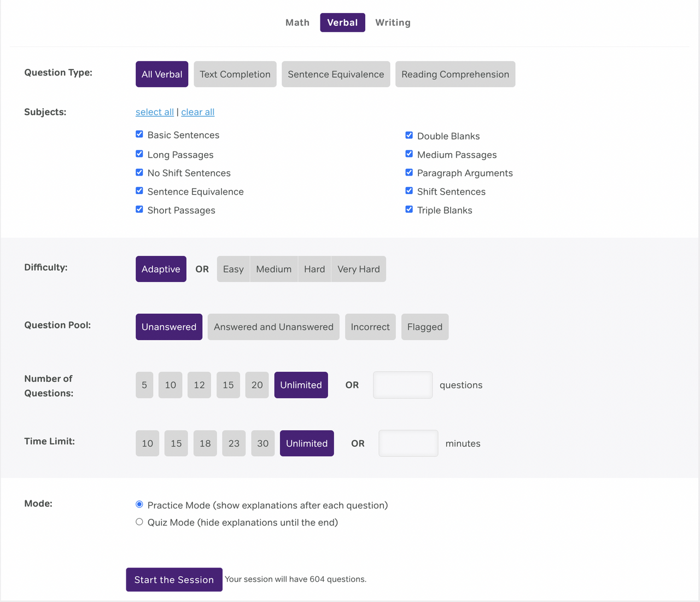Select the Incorrect question pool
Screen dimensions: 700x602
coord(370,327)
